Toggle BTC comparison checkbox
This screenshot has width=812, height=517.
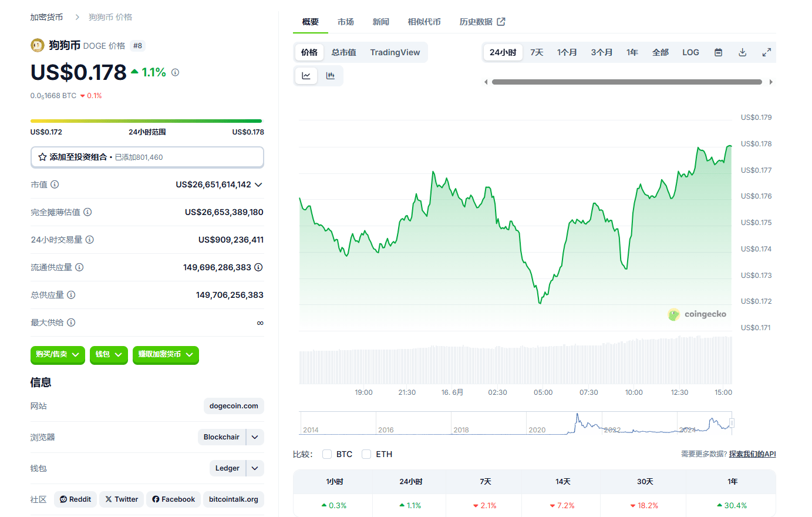(327, 454)
